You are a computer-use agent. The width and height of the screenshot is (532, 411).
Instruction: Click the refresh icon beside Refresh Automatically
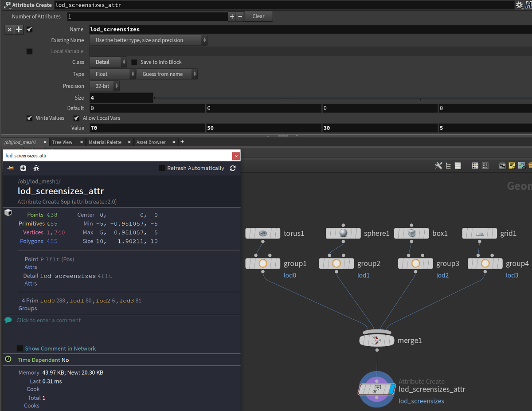pos(233,168)
